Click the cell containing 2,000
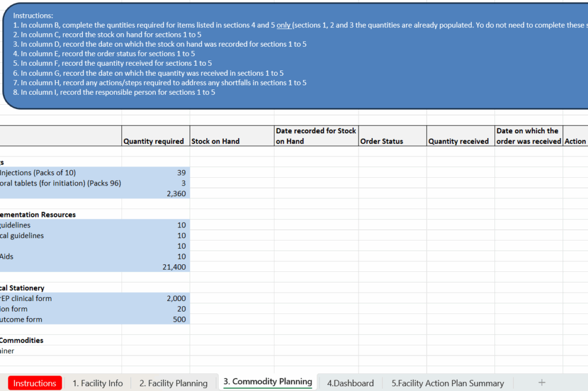The height and width of the screenshot is (391, 588). (155, 299)
